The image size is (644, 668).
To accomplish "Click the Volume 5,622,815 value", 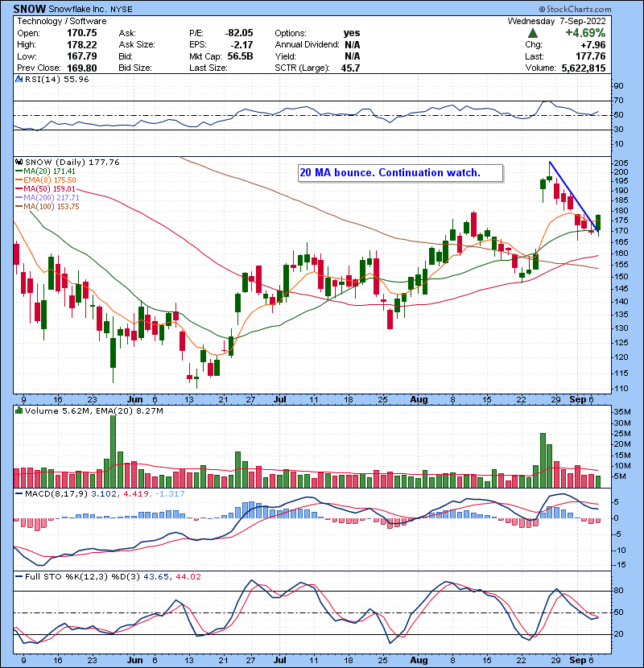I will pyautogui.click(x=584, y=68).
